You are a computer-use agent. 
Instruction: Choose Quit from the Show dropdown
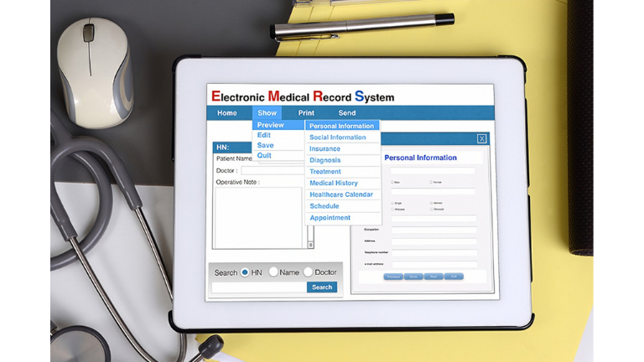point(264,155)
